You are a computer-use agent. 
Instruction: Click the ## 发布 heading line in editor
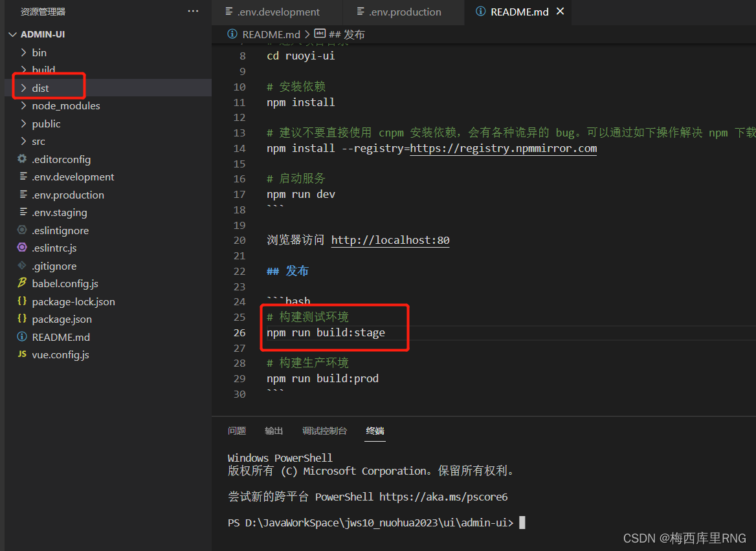[287, 271]
